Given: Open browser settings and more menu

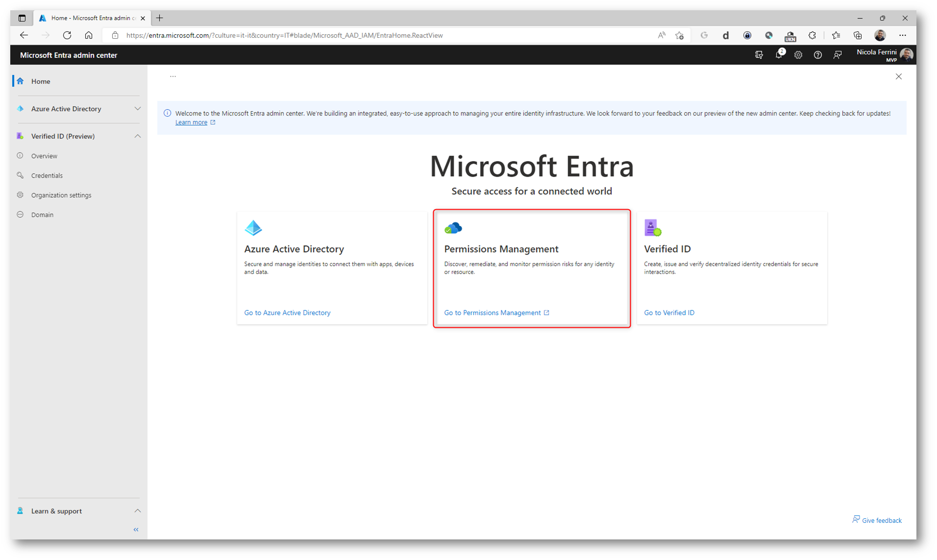Looking at the screenshot, I should pos(902,35).
